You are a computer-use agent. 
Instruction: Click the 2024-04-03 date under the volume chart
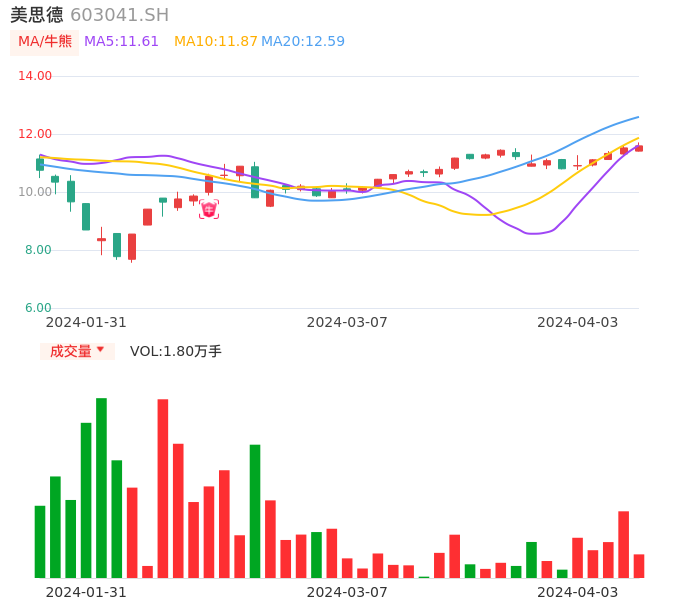coord(578,592)
